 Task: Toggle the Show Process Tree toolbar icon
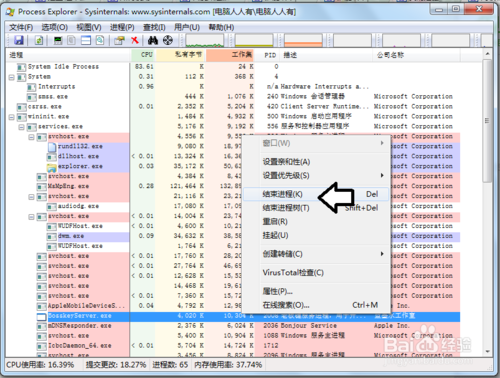point(71,41)
